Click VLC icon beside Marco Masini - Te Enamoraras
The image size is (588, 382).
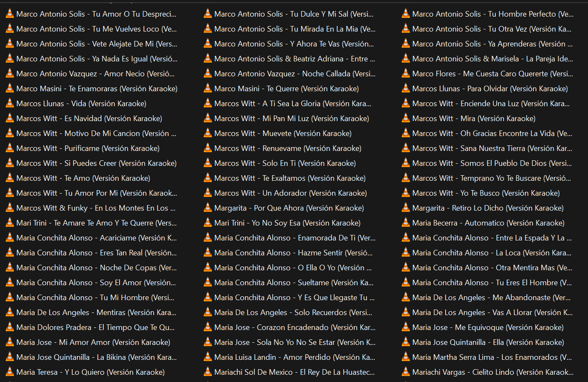click(x=9, y=88)
